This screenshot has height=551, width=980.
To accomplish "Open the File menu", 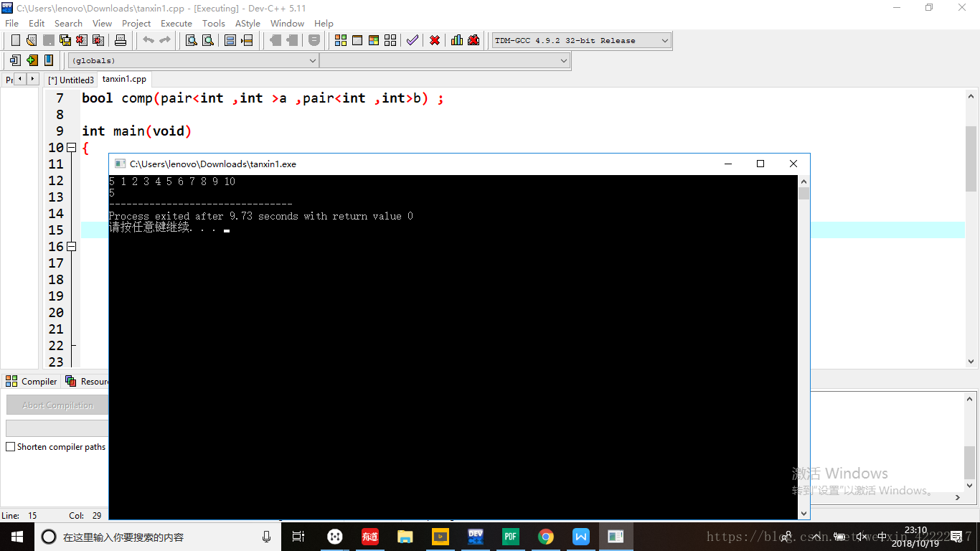I will [11, 23].
